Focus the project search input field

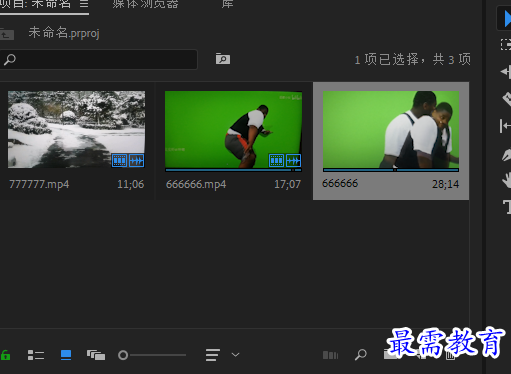tap(99, 59)
